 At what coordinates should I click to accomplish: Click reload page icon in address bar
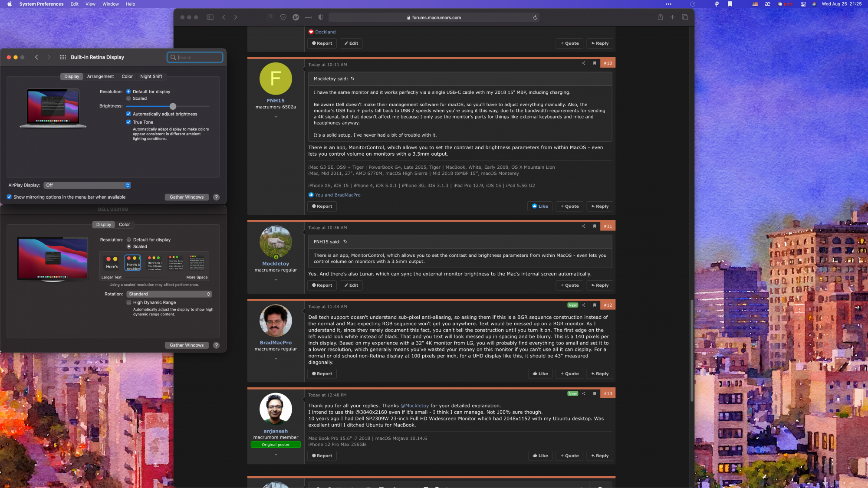click(x=535, y=18)
